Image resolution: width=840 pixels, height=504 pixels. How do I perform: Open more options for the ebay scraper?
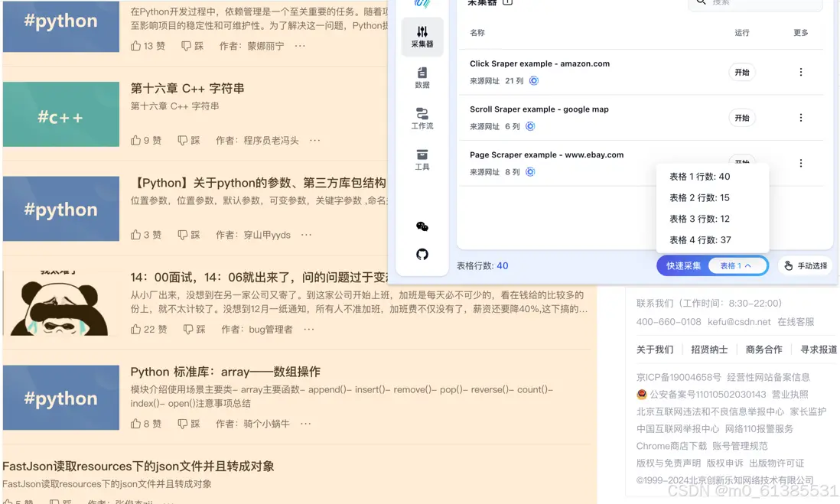801,162
